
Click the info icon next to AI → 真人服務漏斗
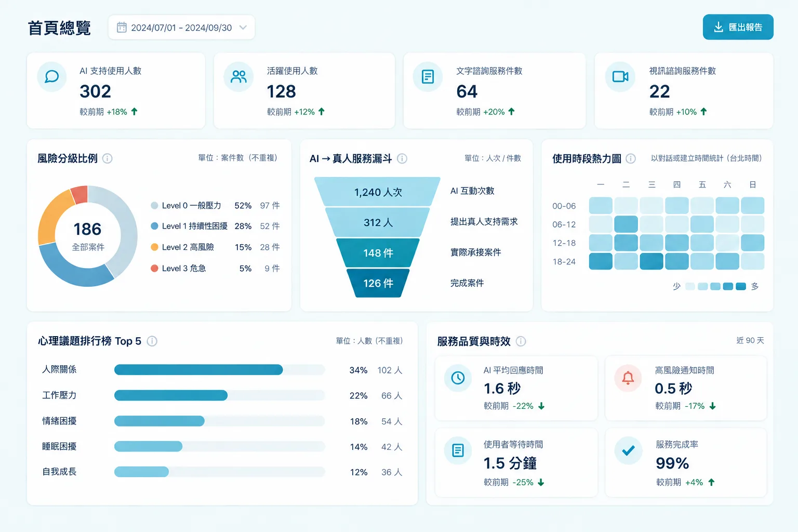(402, 158)
